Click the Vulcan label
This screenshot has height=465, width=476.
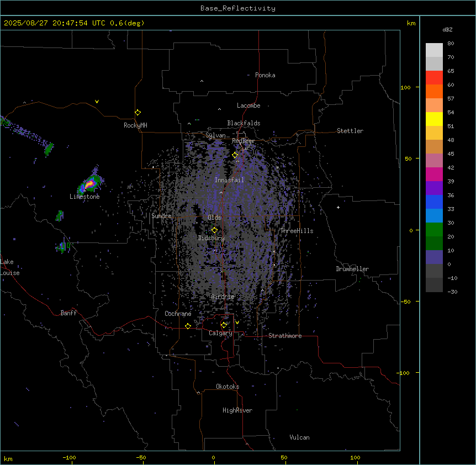coord(299,437)
